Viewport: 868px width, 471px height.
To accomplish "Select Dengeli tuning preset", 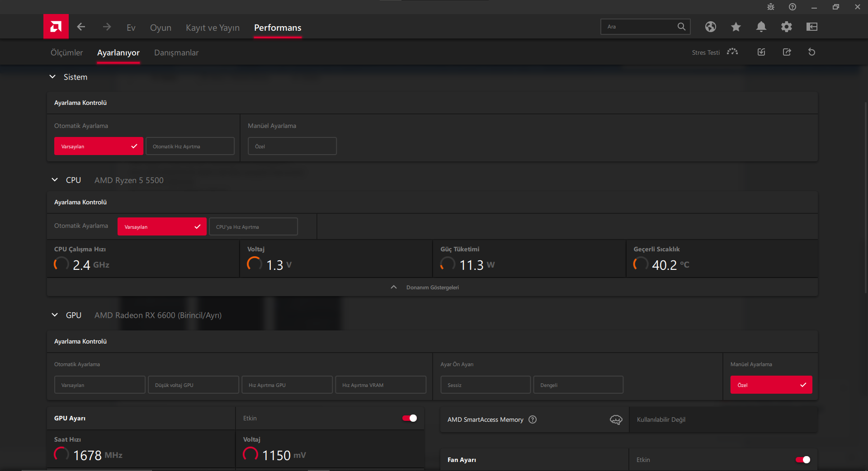I will click(x=578, y=385).
